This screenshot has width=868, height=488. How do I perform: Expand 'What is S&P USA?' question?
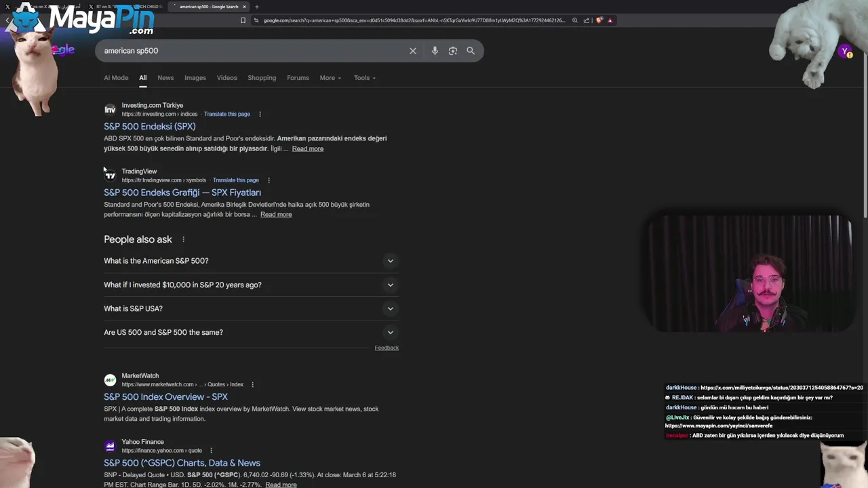click(251, 308)
